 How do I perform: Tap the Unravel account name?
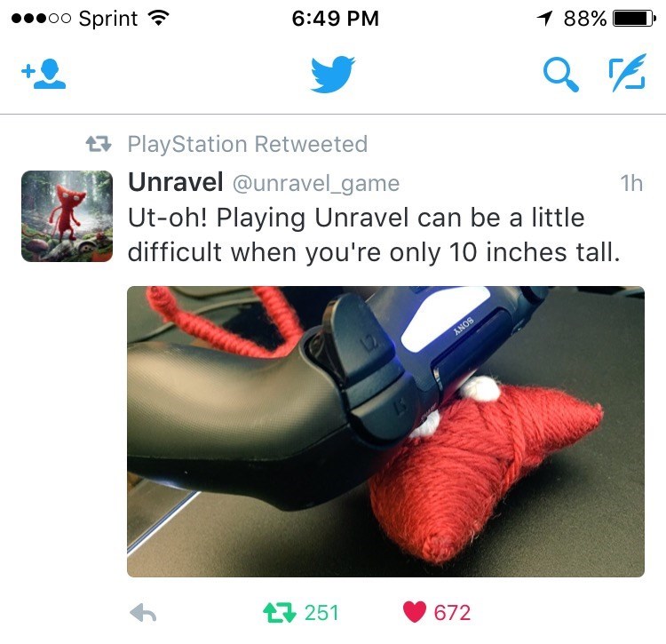176,182
